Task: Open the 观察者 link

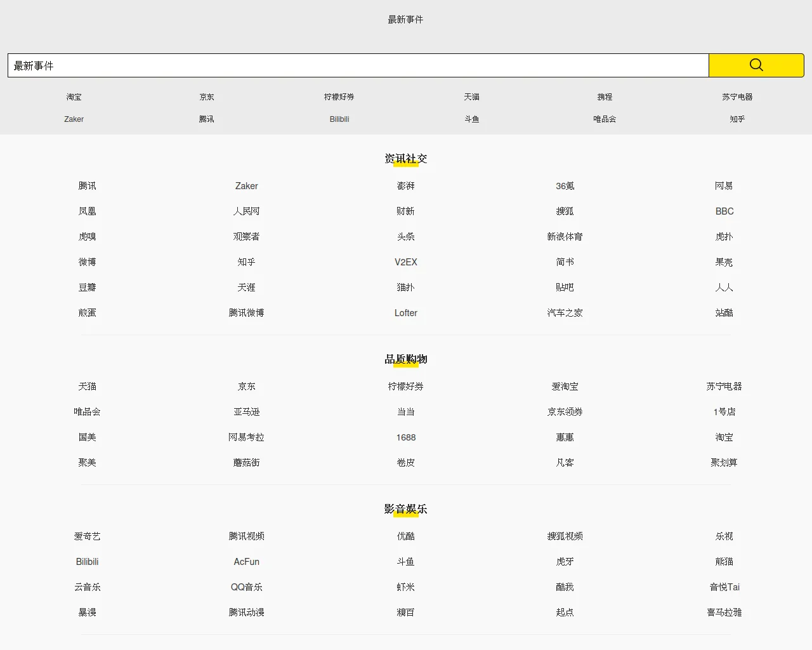Action: 247,237
